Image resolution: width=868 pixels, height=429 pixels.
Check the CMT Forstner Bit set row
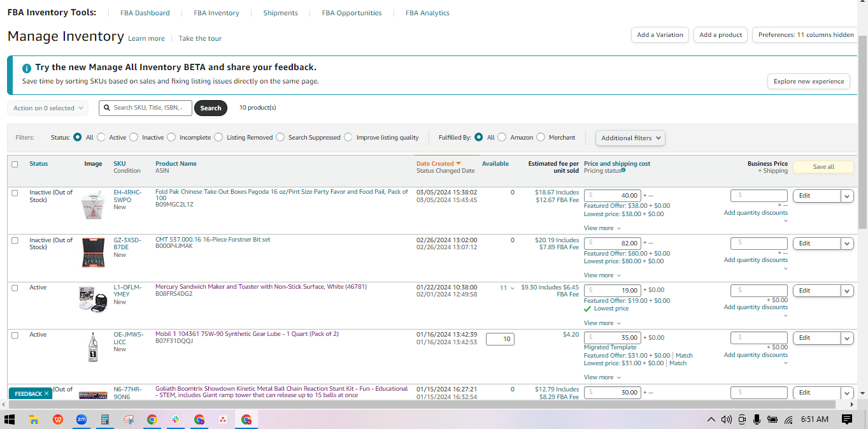(15, 240)
